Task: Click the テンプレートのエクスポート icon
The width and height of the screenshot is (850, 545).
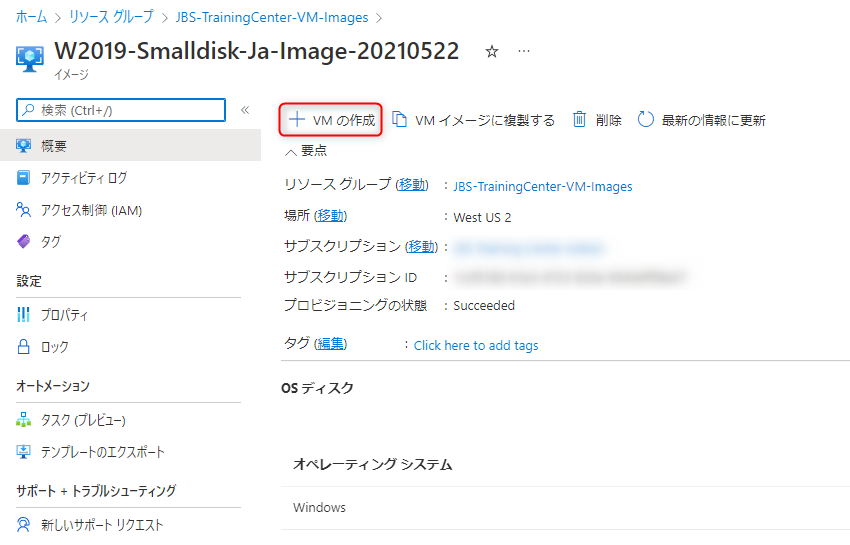Action: point(23,452)
